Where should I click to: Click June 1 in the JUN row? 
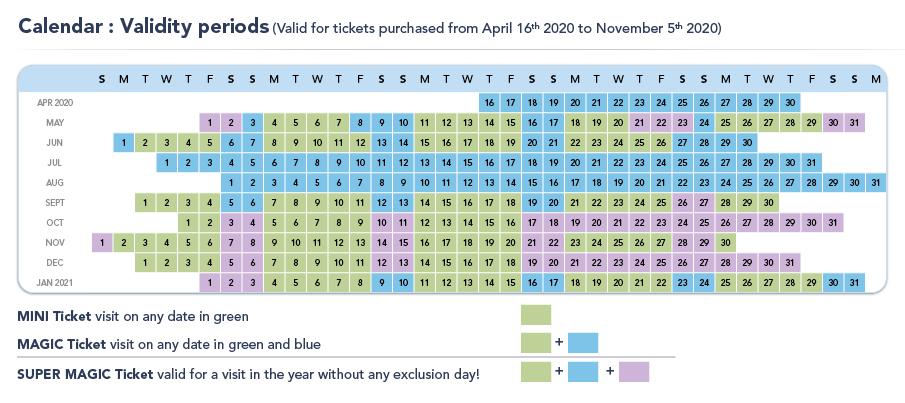[x=123, y=142]
